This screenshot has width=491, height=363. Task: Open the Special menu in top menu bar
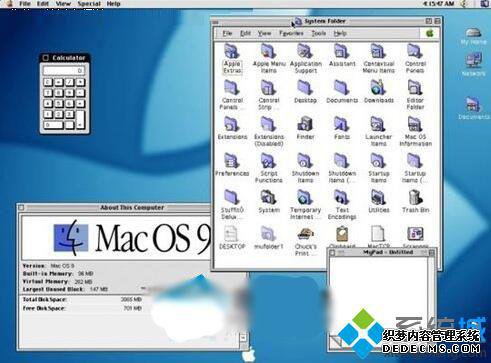[89, 4]
